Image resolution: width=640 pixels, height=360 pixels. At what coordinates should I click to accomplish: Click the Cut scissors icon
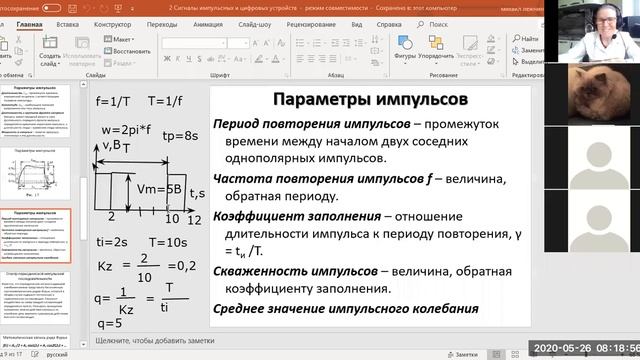tap(18, 40)
